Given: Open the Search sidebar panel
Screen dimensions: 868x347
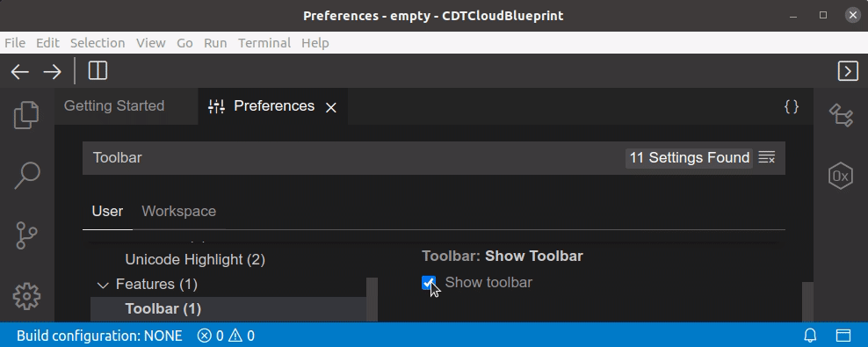Looking at the screenshot, I should [x=26, y=176].
